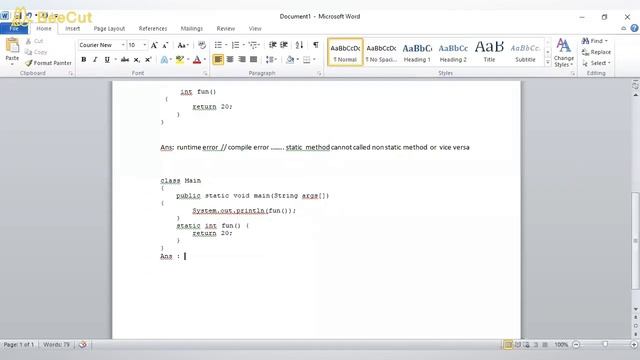
Task: Click the Paste icon
Action: click(12, 46)
